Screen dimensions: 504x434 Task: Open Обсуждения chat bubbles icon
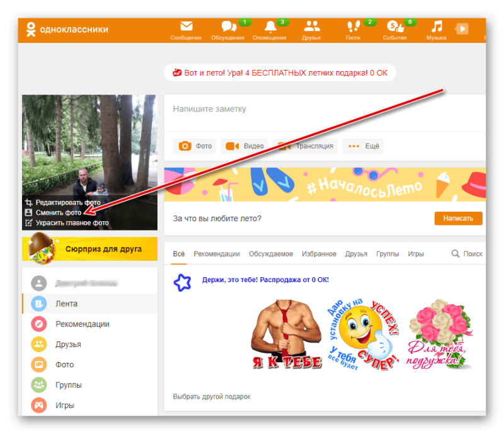(x=229, y=26)
